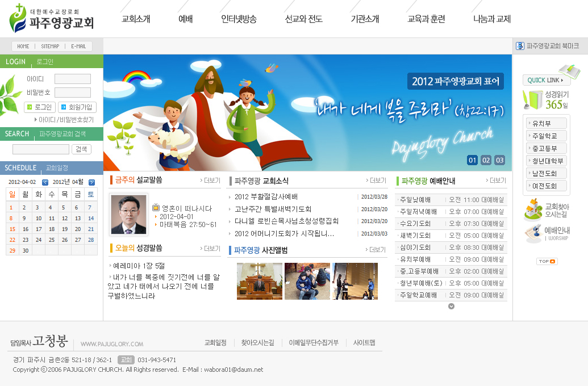Open the 인터넷방송 menu
Image resolution: width=588 pixels, height=386 pixels.
(239, 19)
